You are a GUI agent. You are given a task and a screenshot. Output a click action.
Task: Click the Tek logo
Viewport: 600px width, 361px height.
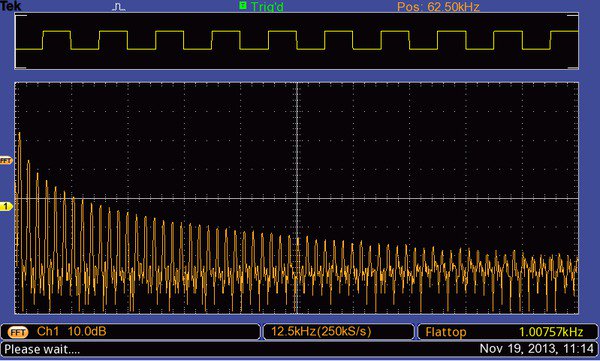click(10, 5)
